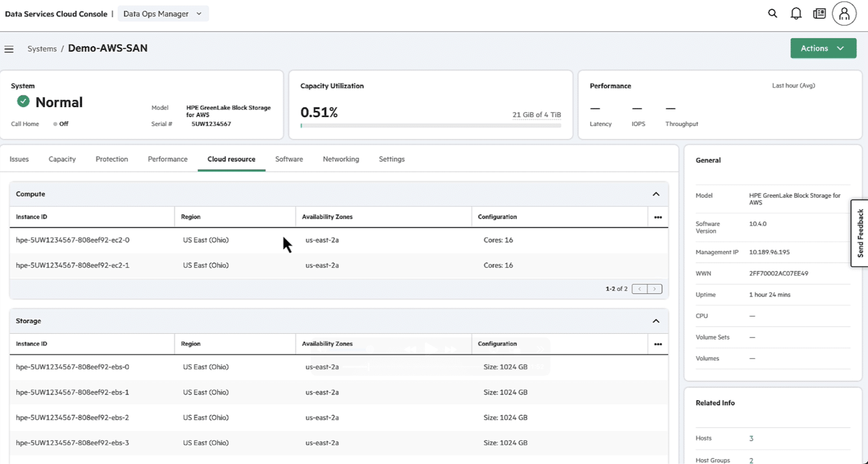The image size is (868, 464).
Task: Click the Call Home Off status
Action: click(x=61, y=124)
